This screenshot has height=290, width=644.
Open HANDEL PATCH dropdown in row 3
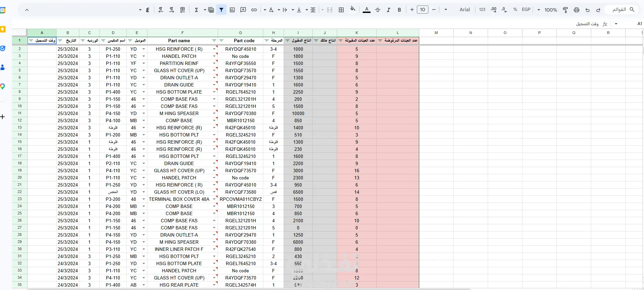(214, 56)
